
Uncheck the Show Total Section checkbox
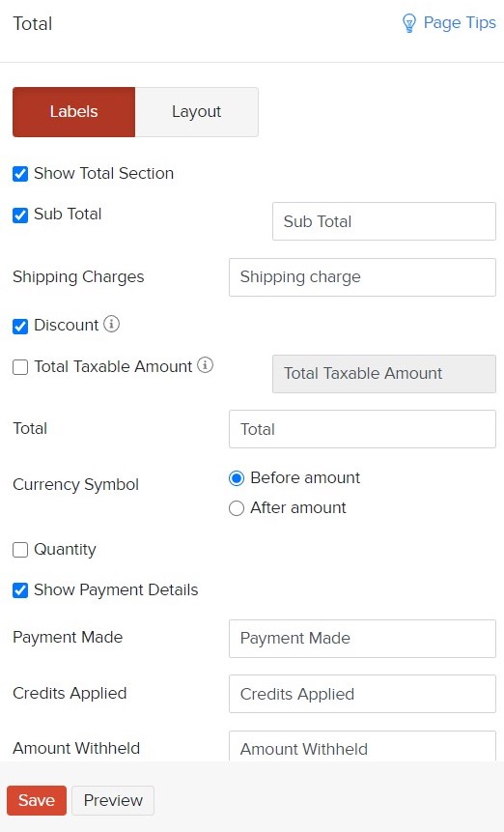click(20, 174)
